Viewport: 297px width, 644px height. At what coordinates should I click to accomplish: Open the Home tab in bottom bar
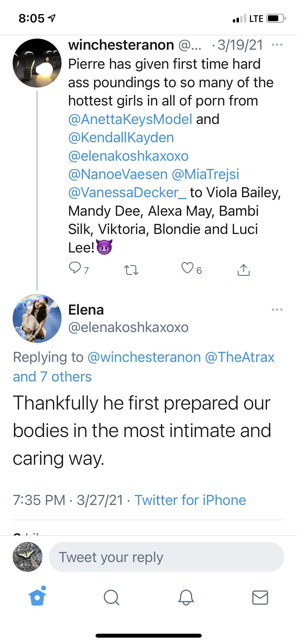click(x=37, y=597)
